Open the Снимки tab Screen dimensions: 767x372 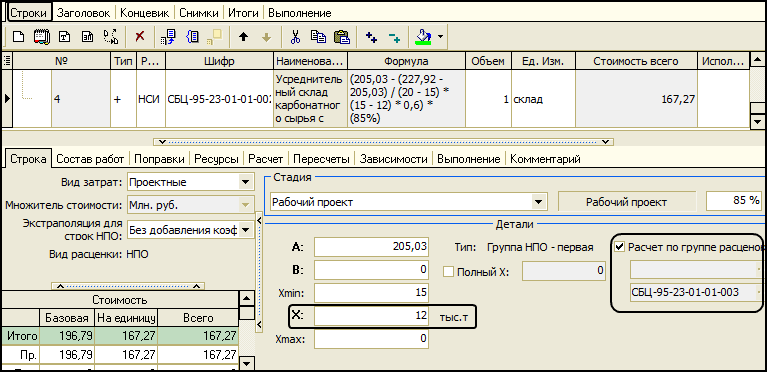(x=199, y=13)
